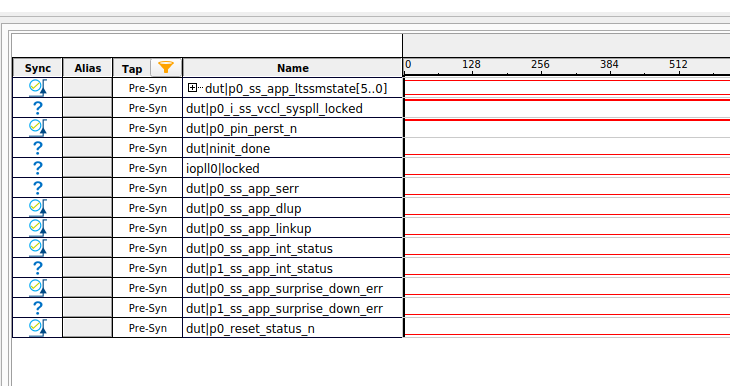The image size is (730, 386).
Task: Click sync icon beside dut|p0_pin_perst_n
Action: pos(37,128)
